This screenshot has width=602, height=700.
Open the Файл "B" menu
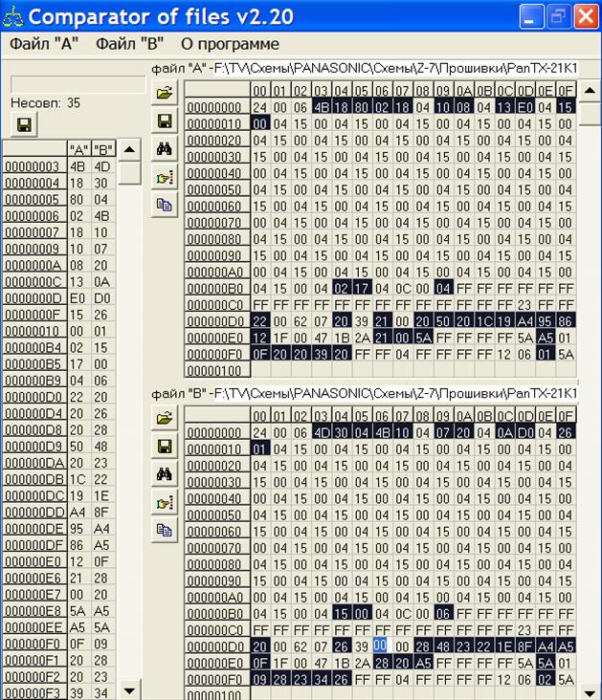point(129,44)
